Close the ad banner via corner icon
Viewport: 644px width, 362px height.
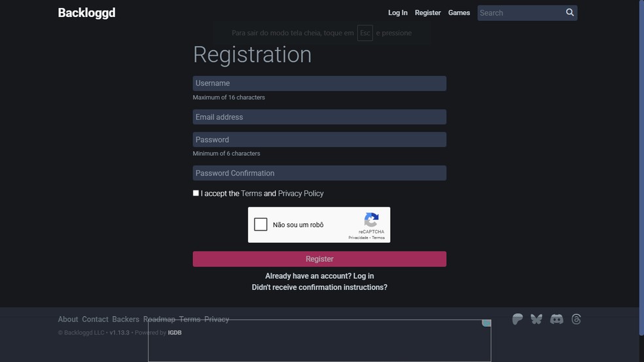[x=486, y=323]
